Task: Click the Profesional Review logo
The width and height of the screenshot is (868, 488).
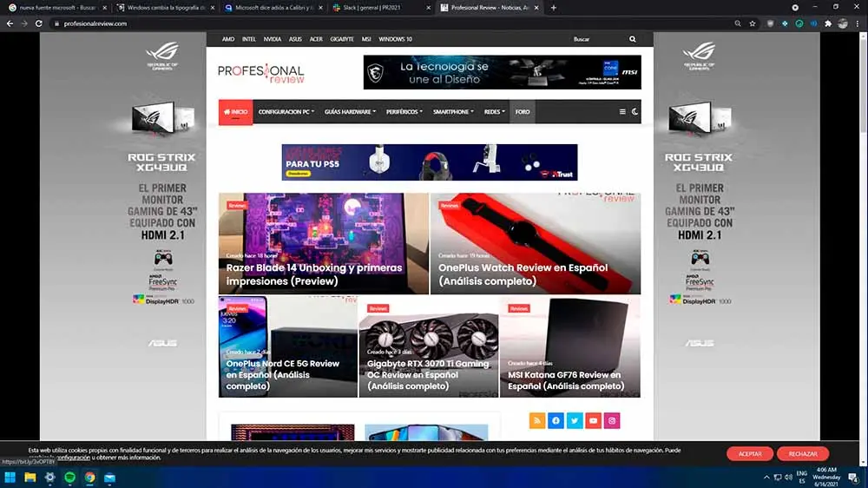Action: click(x=260, y=73)
